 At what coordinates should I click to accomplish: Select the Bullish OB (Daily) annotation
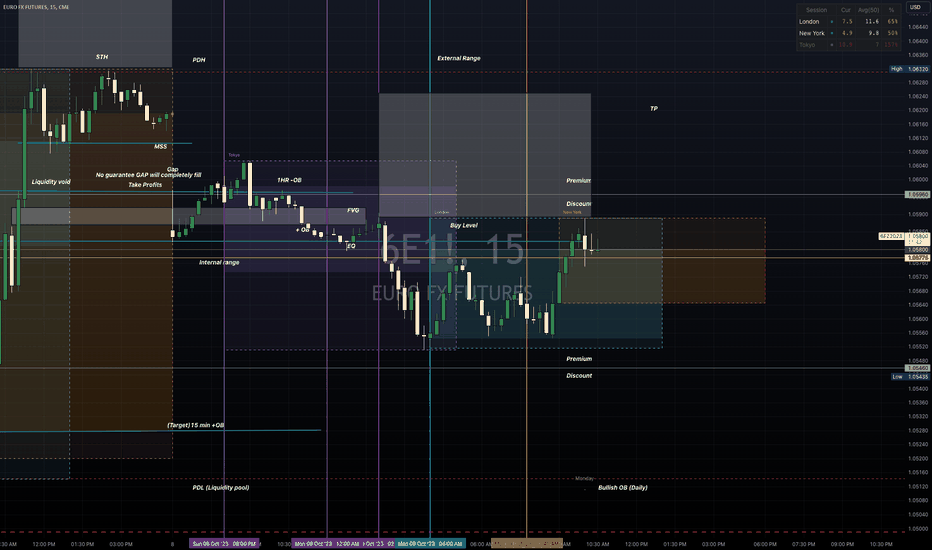623,488
